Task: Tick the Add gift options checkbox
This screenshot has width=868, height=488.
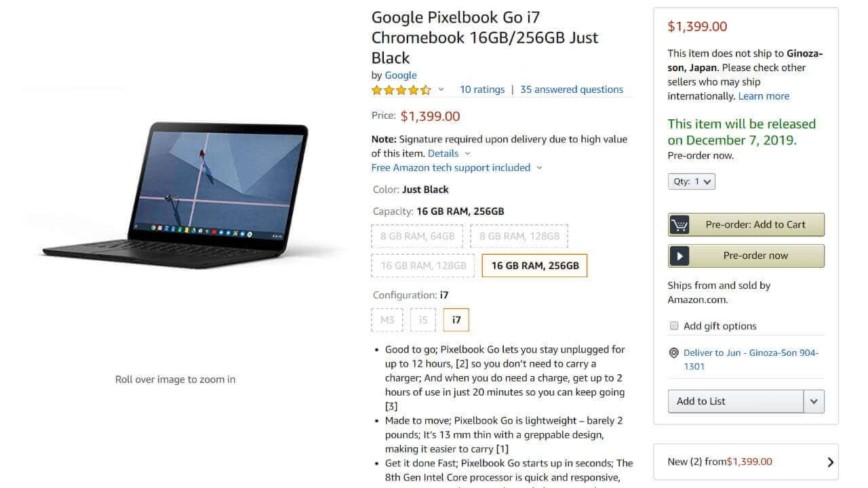Action: pos(674,326)
